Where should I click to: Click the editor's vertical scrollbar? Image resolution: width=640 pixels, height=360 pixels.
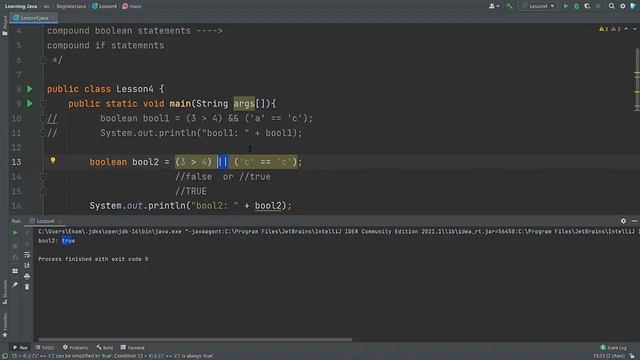point(637,80)
